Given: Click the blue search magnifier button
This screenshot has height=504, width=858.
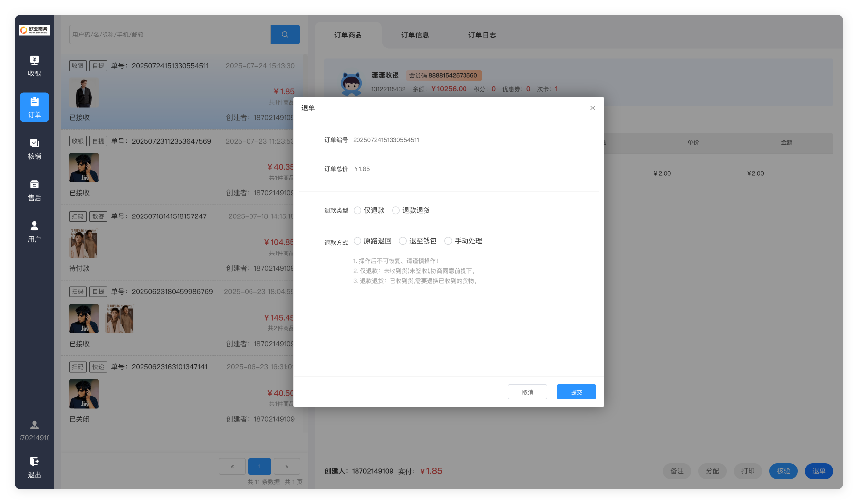Looking at the screenshot, I should coord(285,35).
